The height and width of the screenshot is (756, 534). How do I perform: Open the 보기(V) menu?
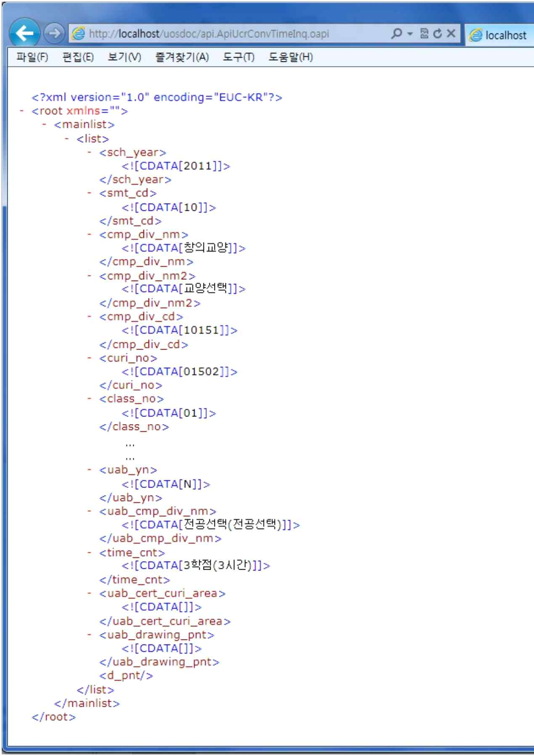[x=124, y=57]
